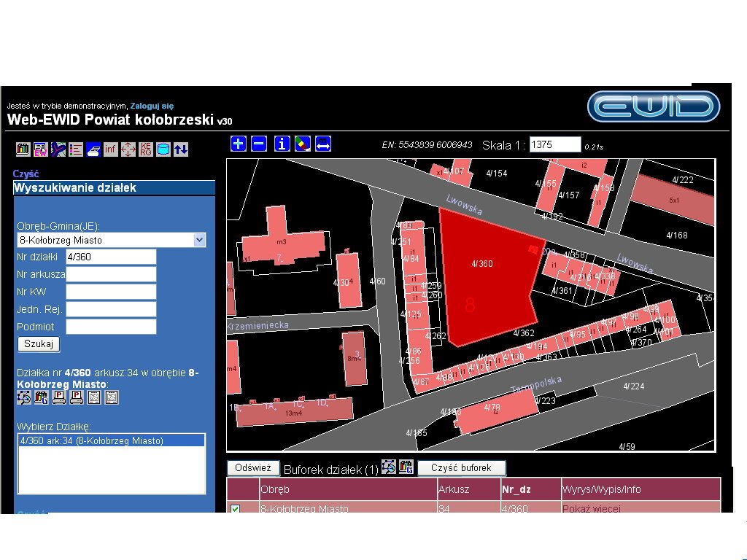Open the books library icon in left toolbar

click(23, 149)
